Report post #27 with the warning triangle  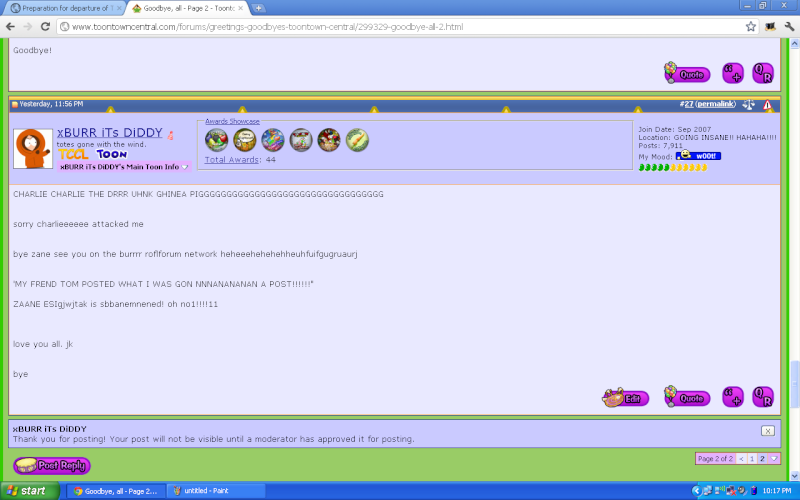(767, 105)
